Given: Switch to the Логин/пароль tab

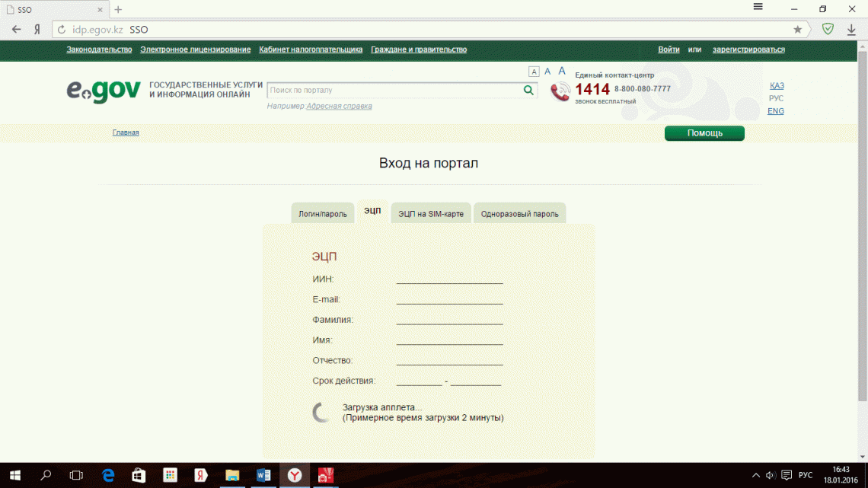Looking at the screenshot, I should pos(322,212).
